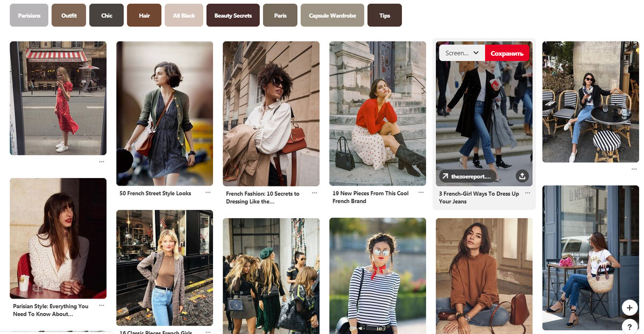Open the woman with straw basket at cafe pin

pyautogui.click(x=591, y=258)
